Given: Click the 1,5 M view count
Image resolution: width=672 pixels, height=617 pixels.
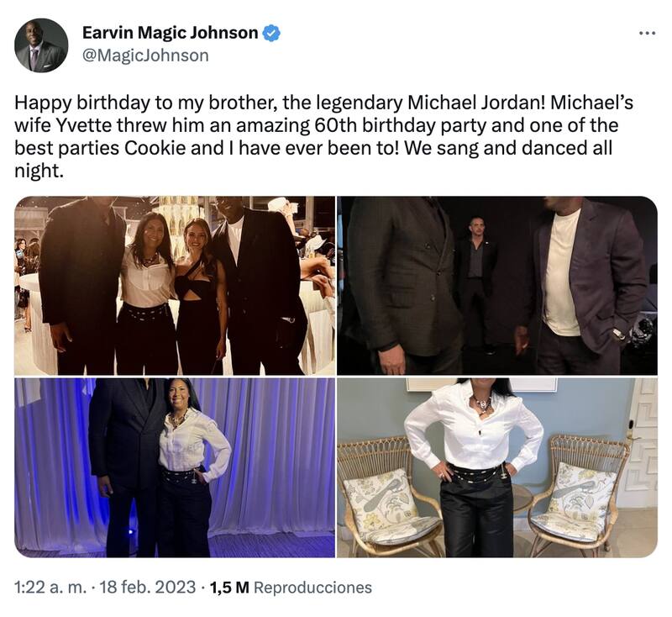Looking at the screenshot, I should click(x=229, y=588).
